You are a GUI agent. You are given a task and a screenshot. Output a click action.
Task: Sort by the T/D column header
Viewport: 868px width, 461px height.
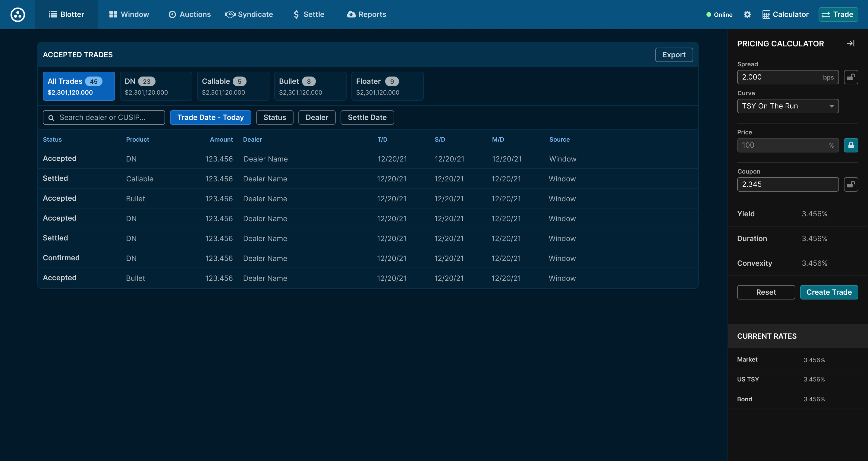coord(382,140)
